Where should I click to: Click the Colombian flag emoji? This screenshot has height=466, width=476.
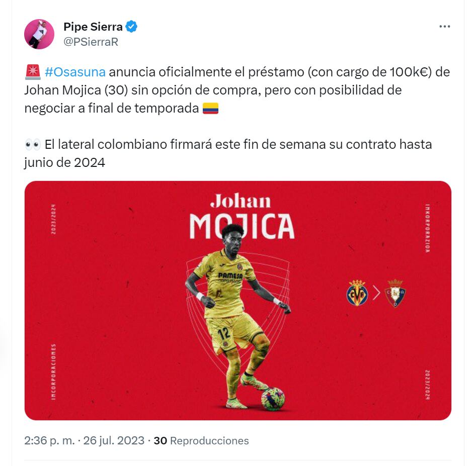pyautogui.click(x=210, y=108)
